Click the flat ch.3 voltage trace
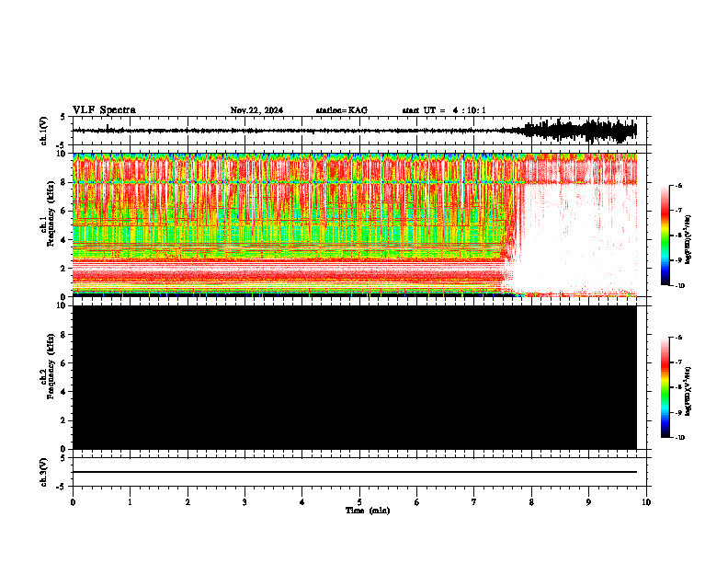 tap(354, 472)
